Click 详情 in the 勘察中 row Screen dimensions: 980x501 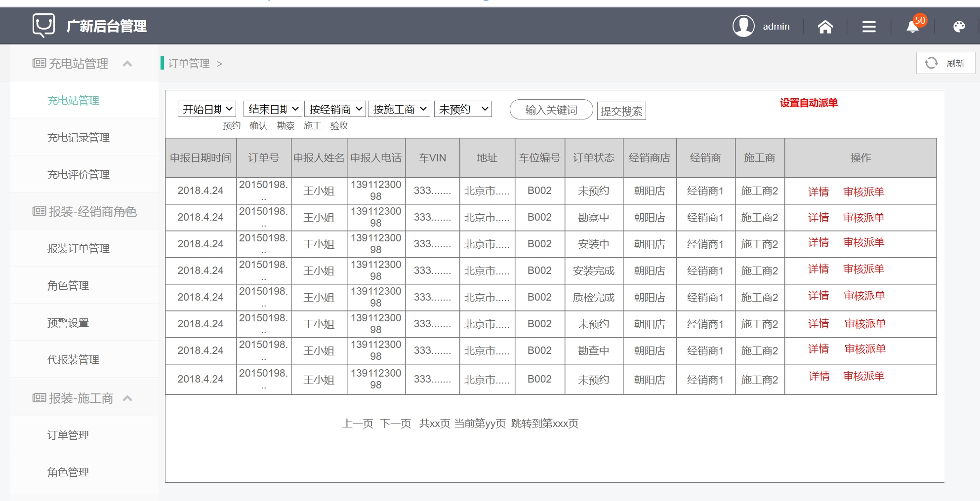(818, 217)
